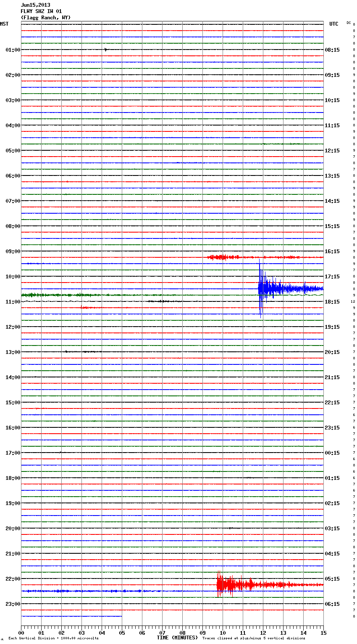Select the 16:00 MST time label
Image resolution: width=357 pixels, height=644 pixels.
[13, 428]
